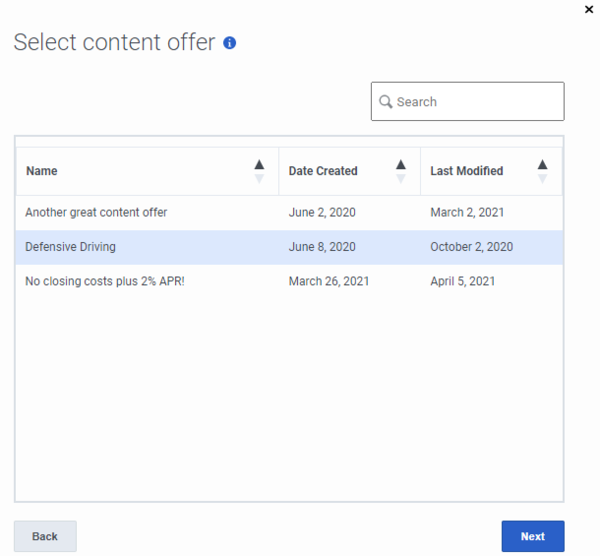Sort Last Modified descending arrow
The image size is (600, 556).
(542, 178)
